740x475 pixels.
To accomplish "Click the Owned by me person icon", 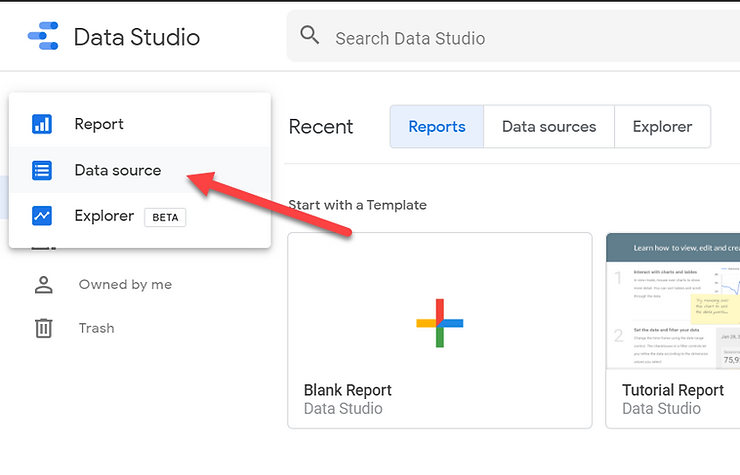I will pos(44,285).
